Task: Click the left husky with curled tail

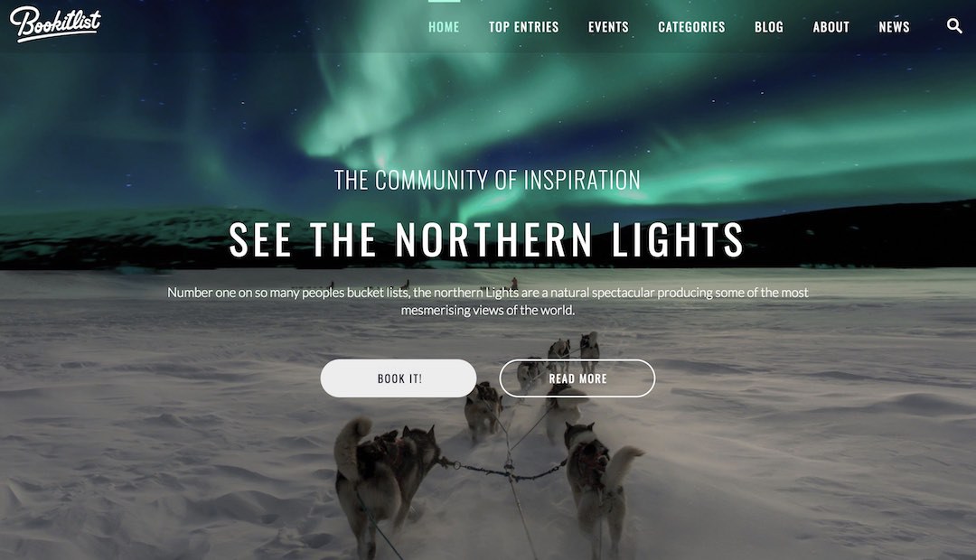Action: pos(383,479)
